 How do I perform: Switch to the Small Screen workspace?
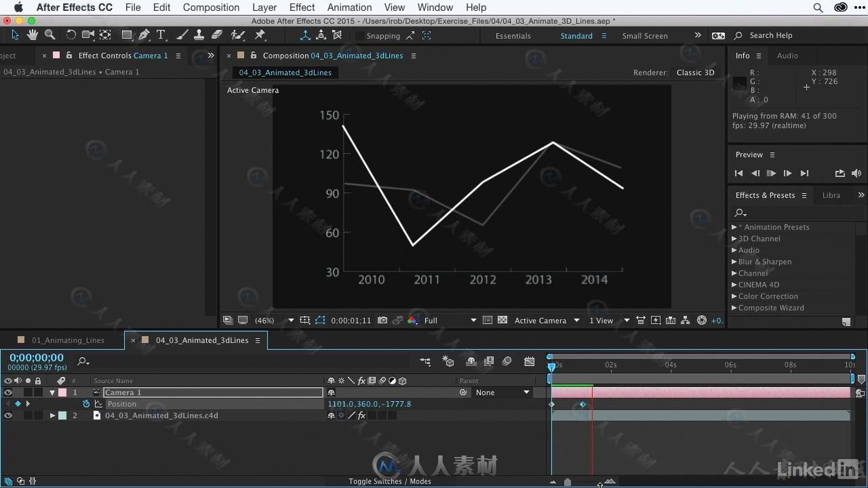coord(645,36)
